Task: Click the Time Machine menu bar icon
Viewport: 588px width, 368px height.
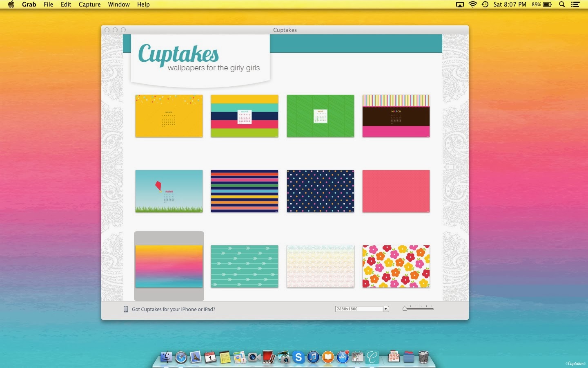Action: tap(485, 4)
